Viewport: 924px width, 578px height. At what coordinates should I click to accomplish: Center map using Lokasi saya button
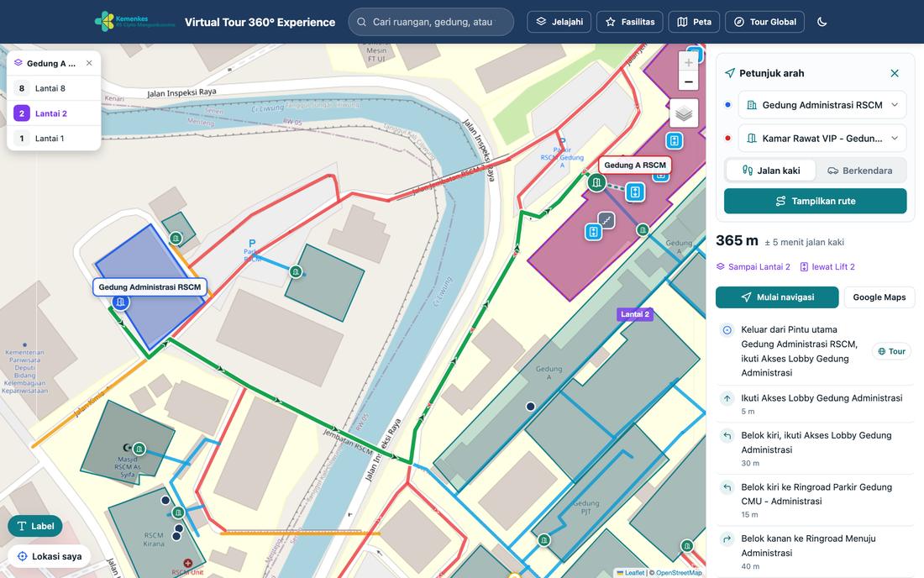pyautogui.click(x=50, y=556)
